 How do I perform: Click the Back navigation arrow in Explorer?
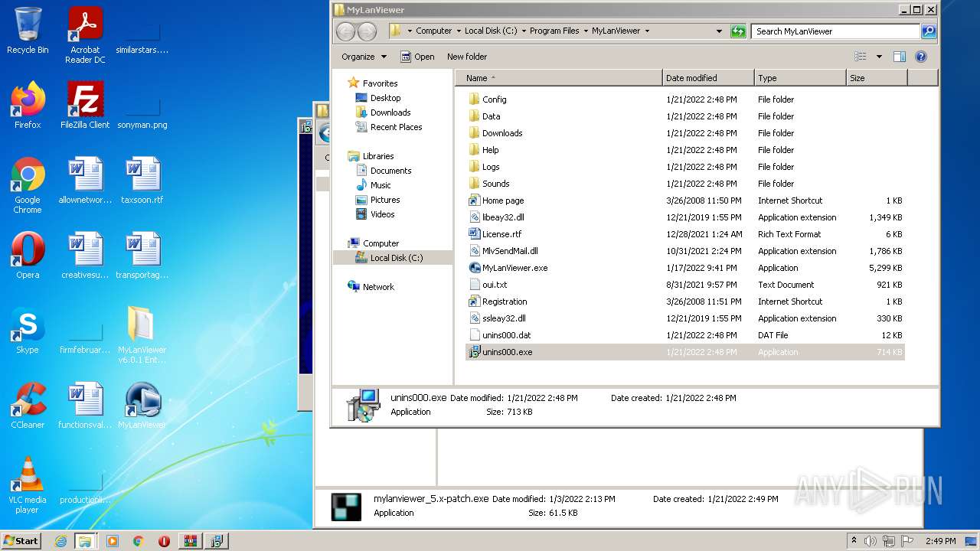coord(346,31)
